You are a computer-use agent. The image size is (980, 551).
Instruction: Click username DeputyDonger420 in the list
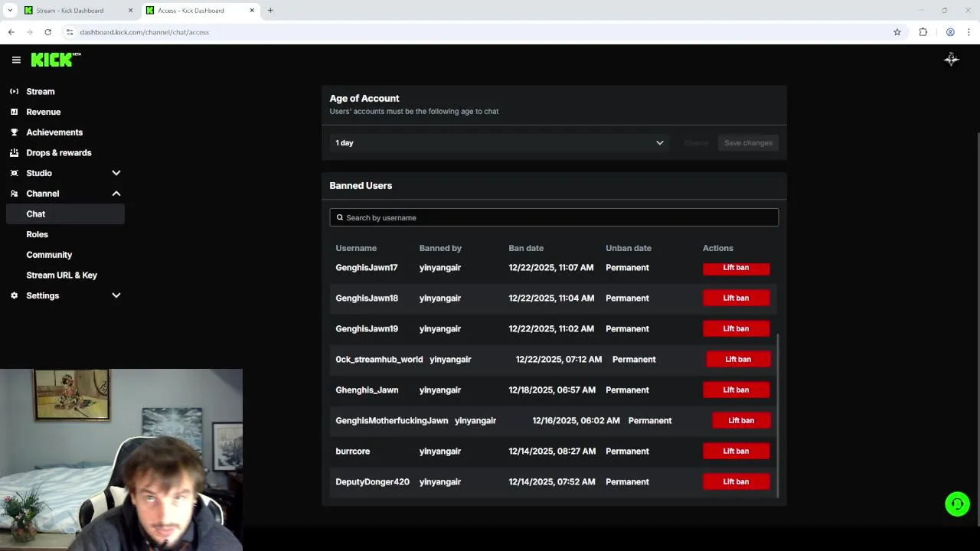point(372,481)
